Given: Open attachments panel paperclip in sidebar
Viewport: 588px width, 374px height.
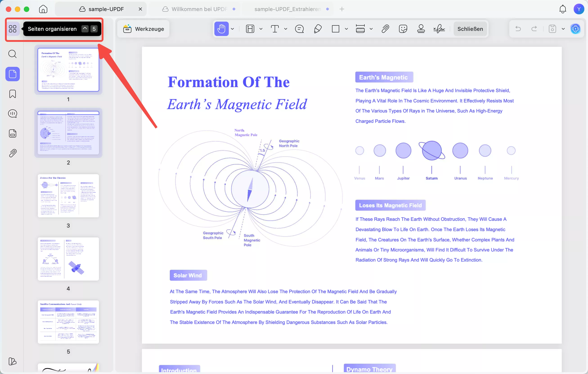Looking at the screenshot, I should point(12,153).
